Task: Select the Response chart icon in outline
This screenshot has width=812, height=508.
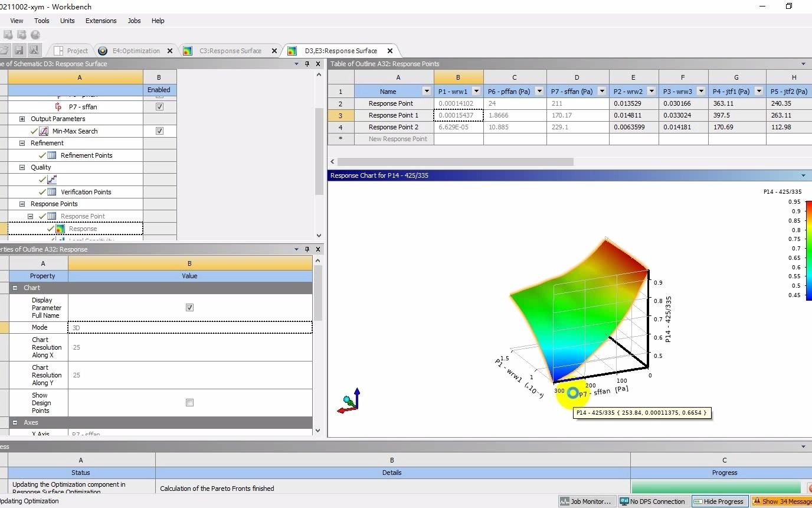Action: coord(60,229)
